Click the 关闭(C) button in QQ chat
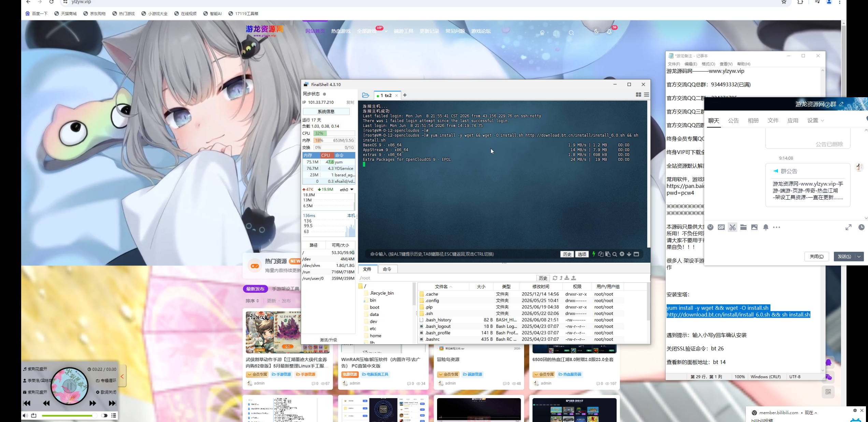The height and width of the screenshot is (422, 868). pyautogui.click(x=816, y=257)
